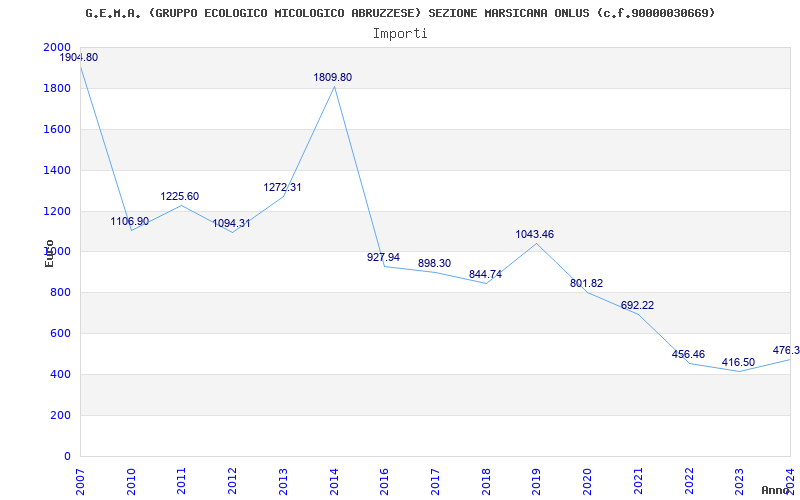Select the 1904.80 data label for 2007
The height and width of the screenshot is (500, 800).
pos(79,57)
